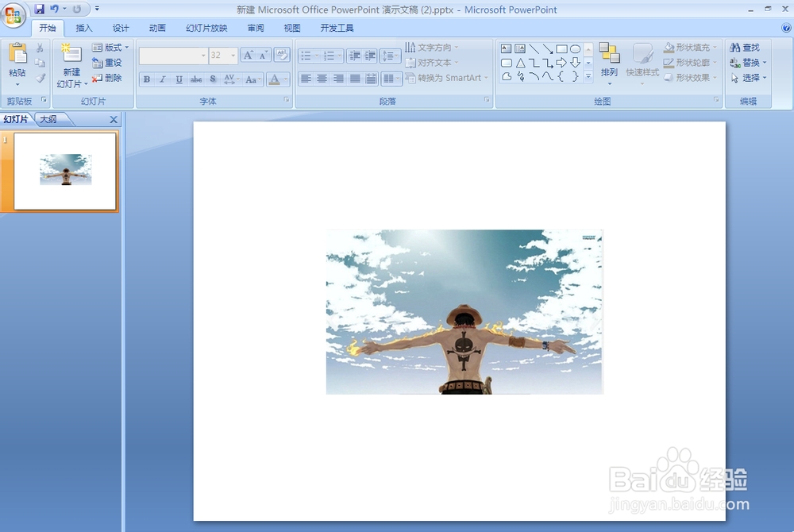Open Change Case Aa dropdown

(x=252, y=79)
